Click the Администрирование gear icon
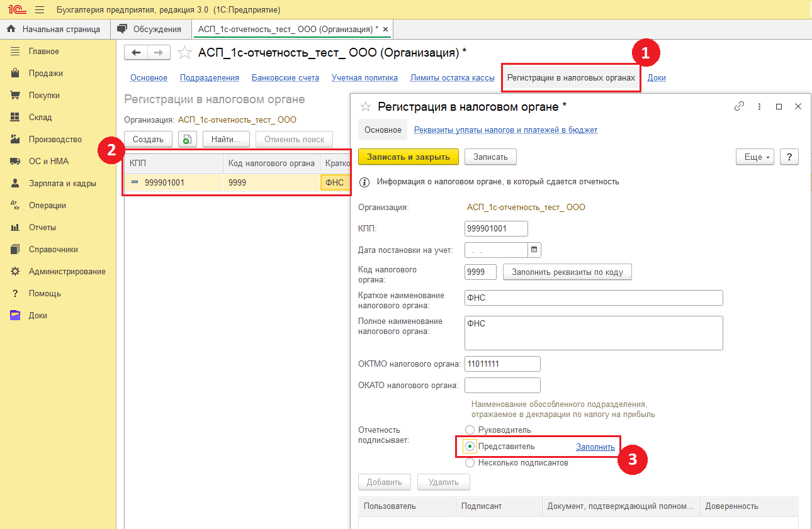 click(16, 271)
